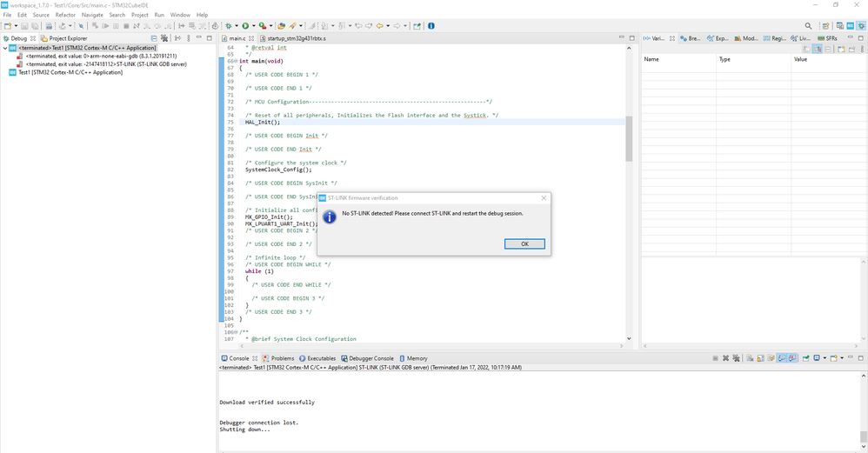The width and height of the screenshot is (868, 453).
Task: Switch to the Debugger Console tab
Action: point(367,358)
